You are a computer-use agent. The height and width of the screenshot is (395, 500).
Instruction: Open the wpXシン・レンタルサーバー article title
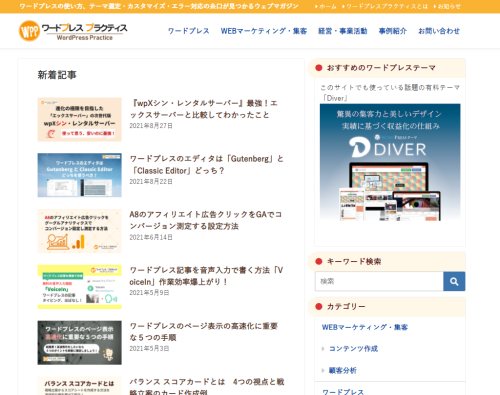pos(204,109)
